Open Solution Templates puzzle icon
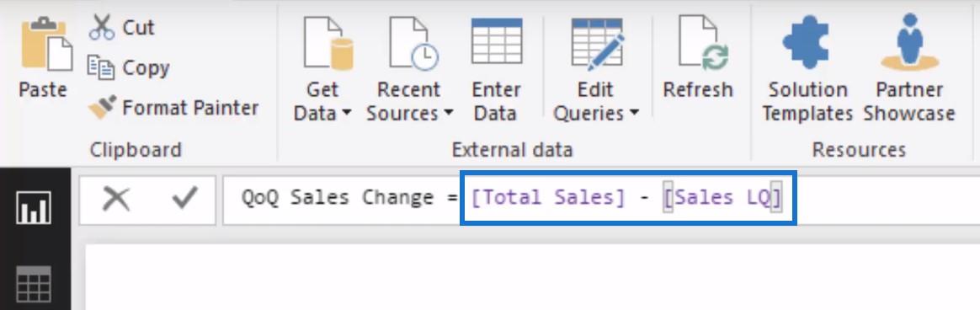980x310 pixels. (x=807, y=42)
